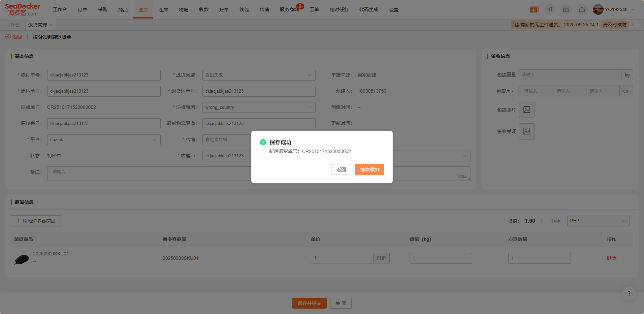Image resolution: width=644 pixels, height=314 pixels.
Task: Click 继续添加 in the success dialog
Action: click(x=369, y=169)
